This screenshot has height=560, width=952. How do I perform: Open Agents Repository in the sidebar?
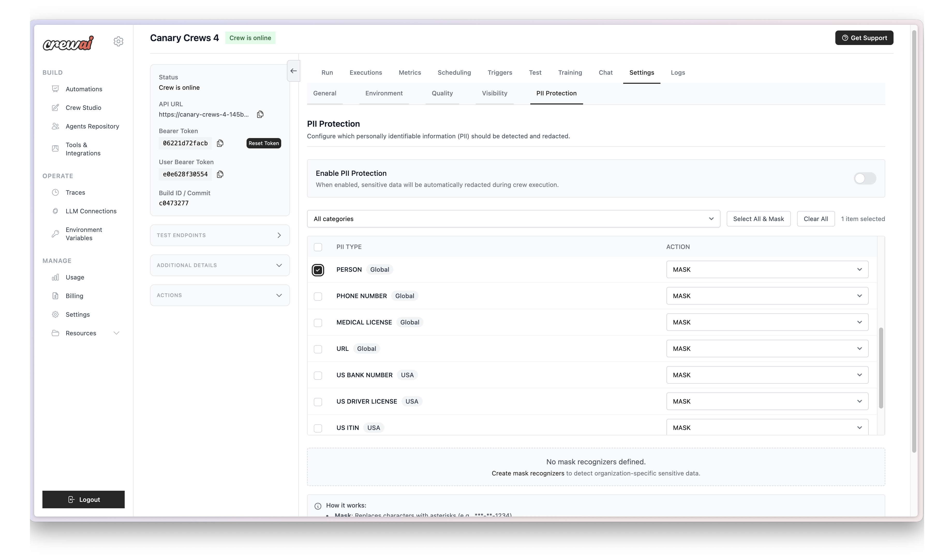92,126
